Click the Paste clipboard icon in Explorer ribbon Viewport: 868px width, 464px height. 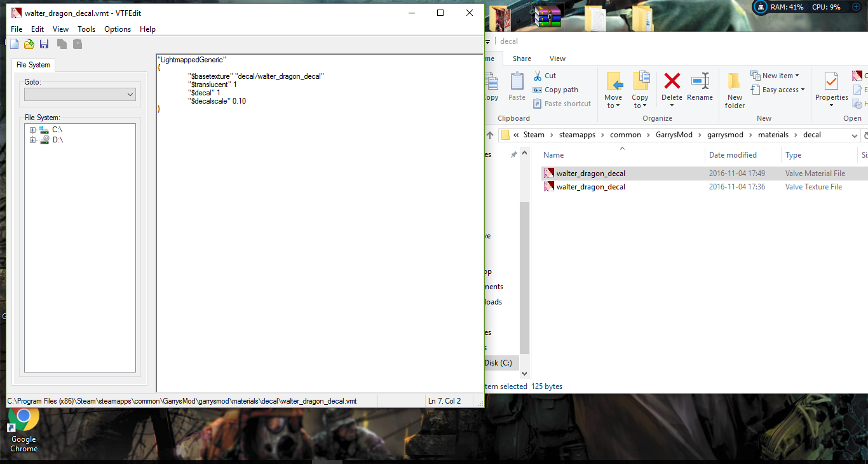coord(517,81)
